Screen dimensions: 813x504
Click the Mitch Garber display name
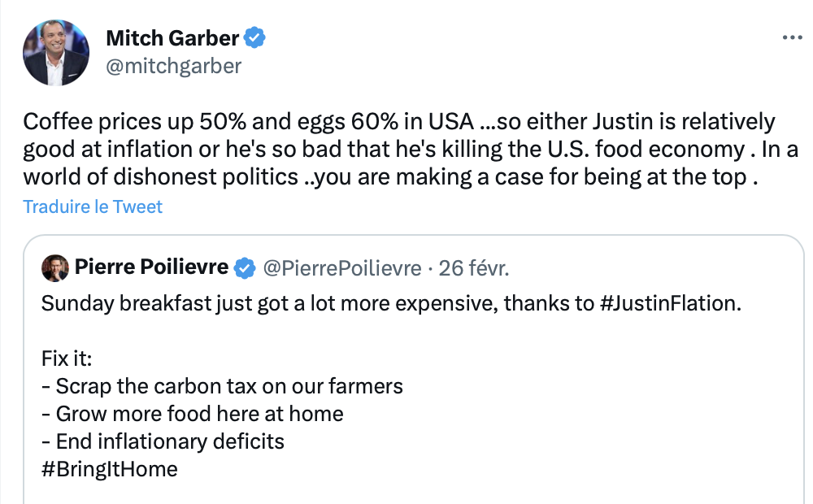pos(172,37)
